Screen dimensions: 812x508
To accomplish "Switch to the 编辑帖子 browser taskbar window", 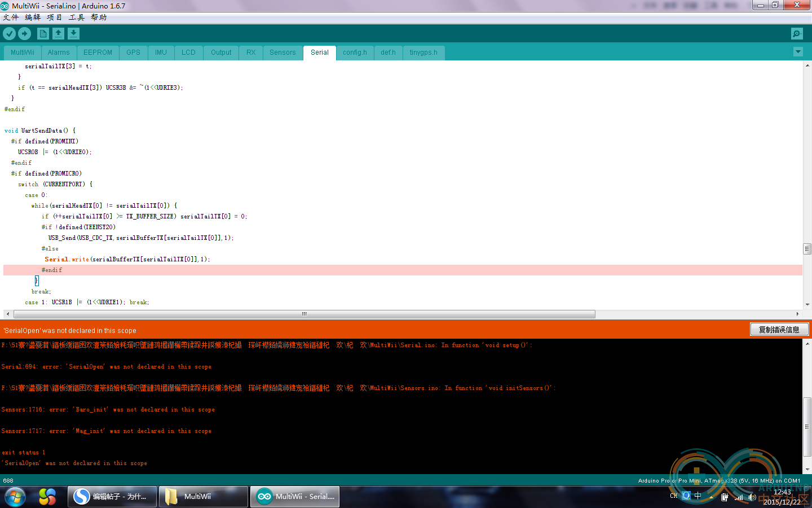I will pyautogui.click(x=112, y=497).
